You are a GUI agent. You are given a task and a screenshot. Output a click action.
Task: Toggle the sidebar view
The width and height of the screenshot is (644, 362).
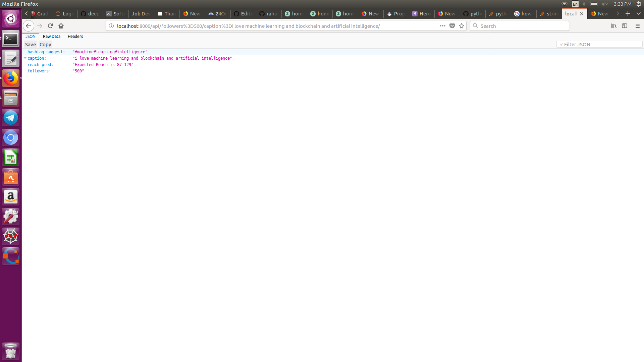[625, 26]
